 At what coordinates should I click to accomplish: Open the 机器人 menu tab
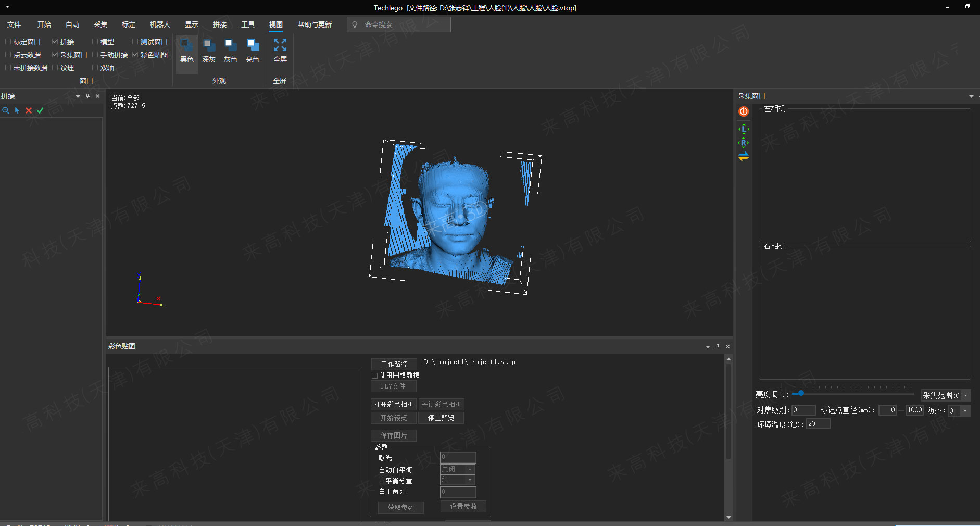click(x=160, y=24)
